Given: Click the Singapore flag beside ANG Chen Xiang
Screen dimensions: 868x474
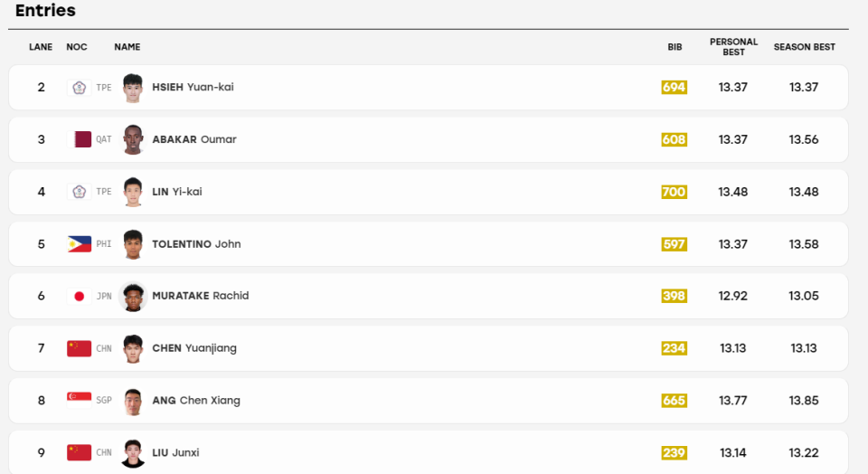Looking at the screenshot, I should pos(80,401).
